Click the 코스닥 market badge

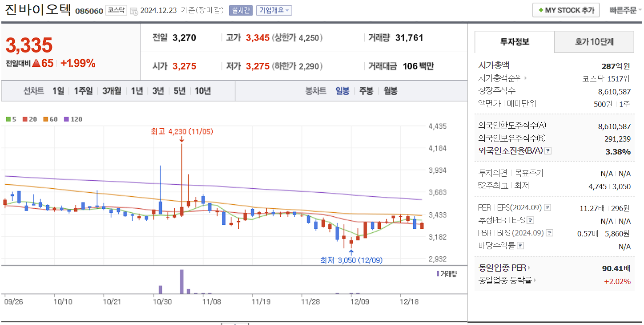click(116, 9)
